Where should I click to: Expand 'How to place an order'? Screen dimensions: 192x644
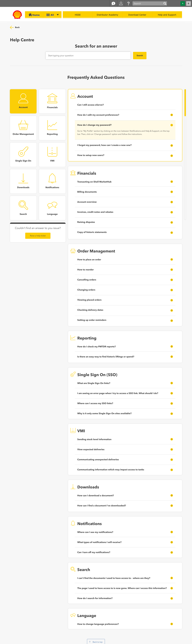point(171,259)
